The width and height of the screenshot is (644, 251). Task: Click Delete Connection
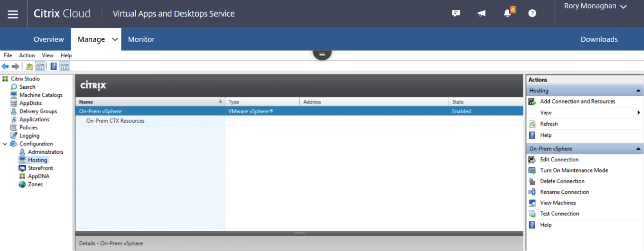coord(562,181)
